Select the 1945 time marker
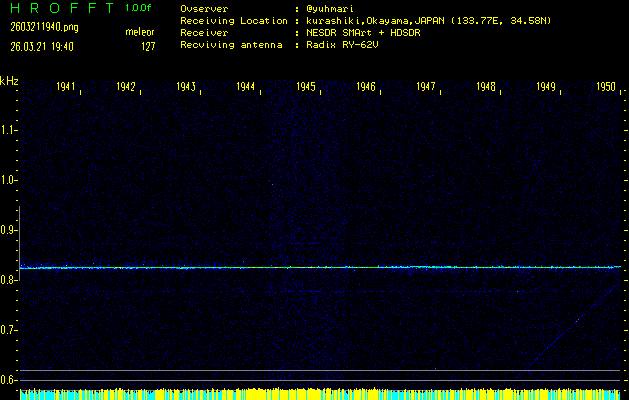Screen dimensions: 629x400 [x=306, y=87]
